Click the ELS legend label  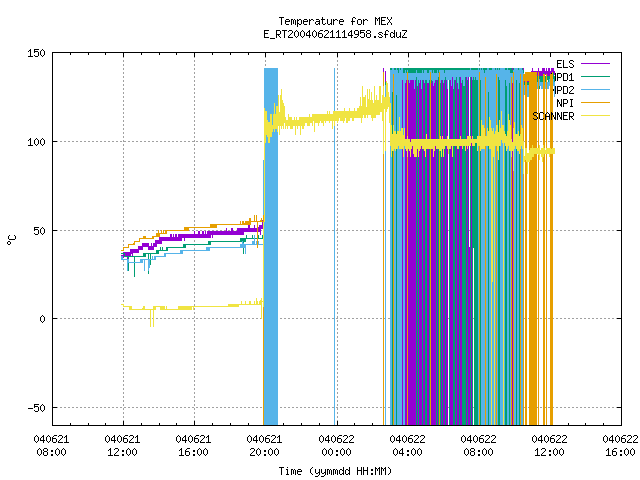click(565, 64)
